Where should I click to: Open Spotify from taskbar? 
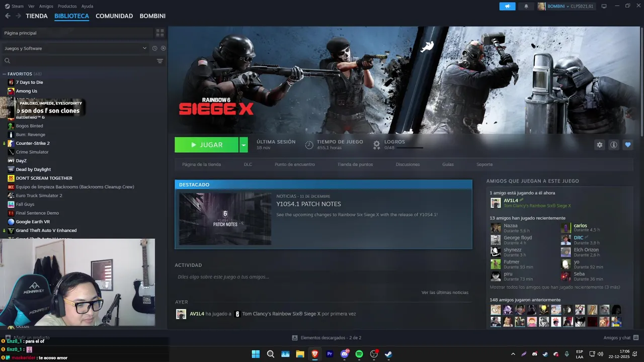pyautogui.click(x=359, y=354)
